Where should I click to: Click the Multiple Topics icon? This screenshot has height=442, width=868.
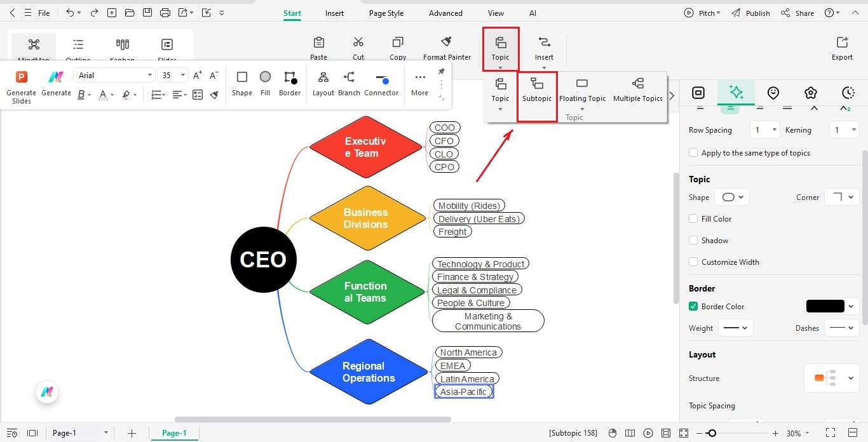click(x=638, y=83)
